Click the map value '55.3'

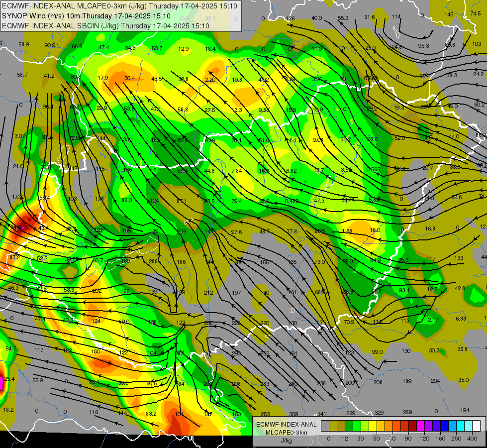343,18
